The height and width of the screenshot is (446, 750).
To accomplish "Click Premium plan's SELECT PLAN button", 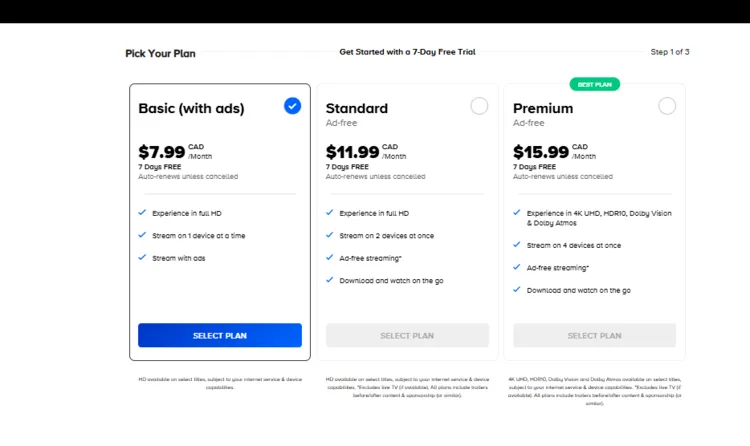I will (594, 335).
